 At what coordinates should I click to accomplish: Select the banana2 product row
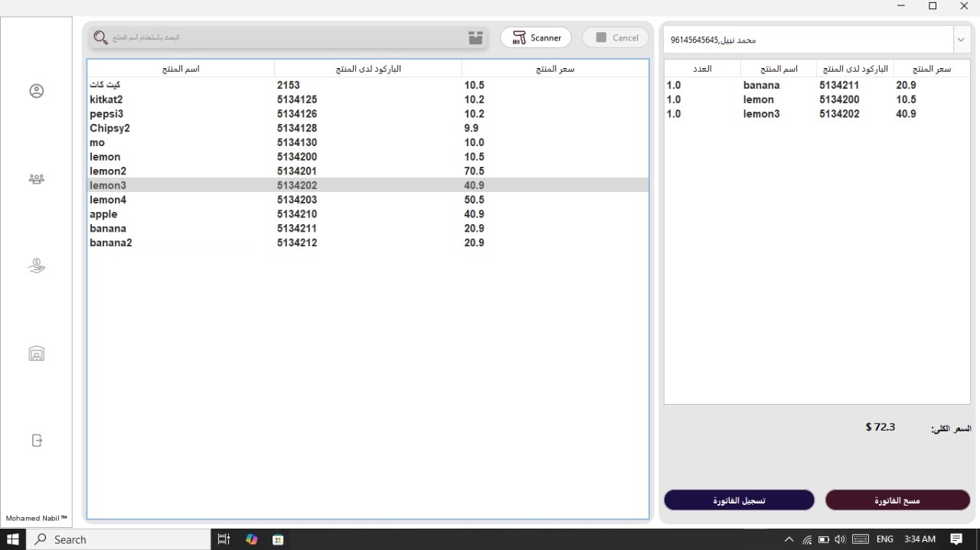[367, 242]
